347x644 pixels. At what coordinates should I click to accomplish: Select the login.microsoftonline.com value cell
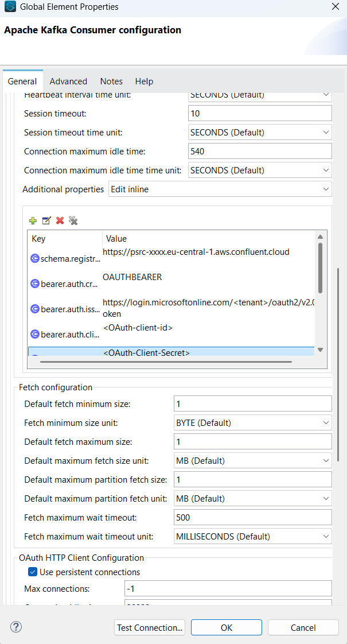[209, 308]
